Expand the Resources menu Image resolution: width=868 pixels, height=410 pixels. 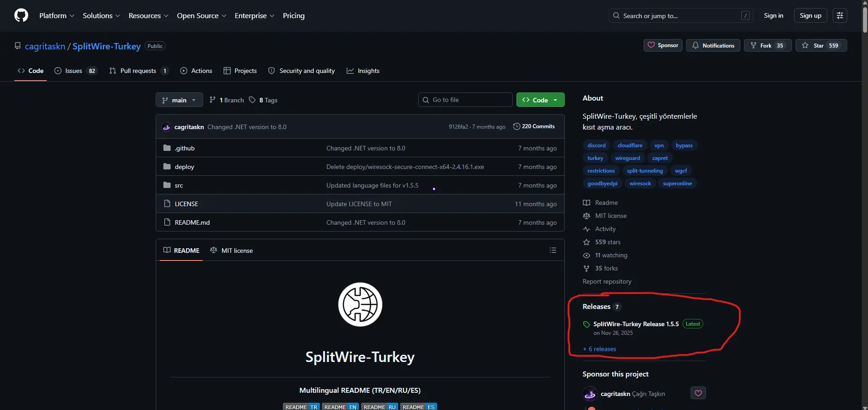[148, 15]
